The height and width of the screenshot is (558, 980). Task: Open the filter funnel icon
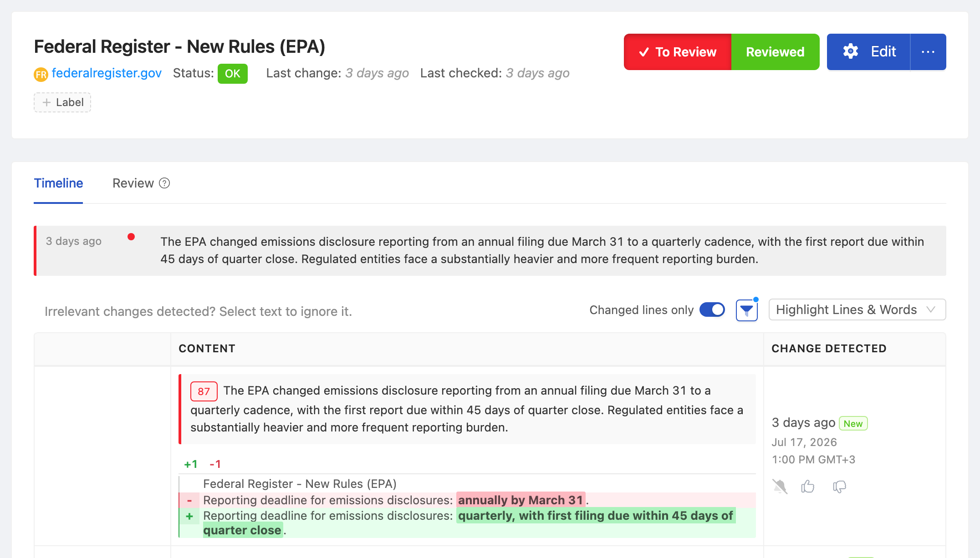[747, 310]
